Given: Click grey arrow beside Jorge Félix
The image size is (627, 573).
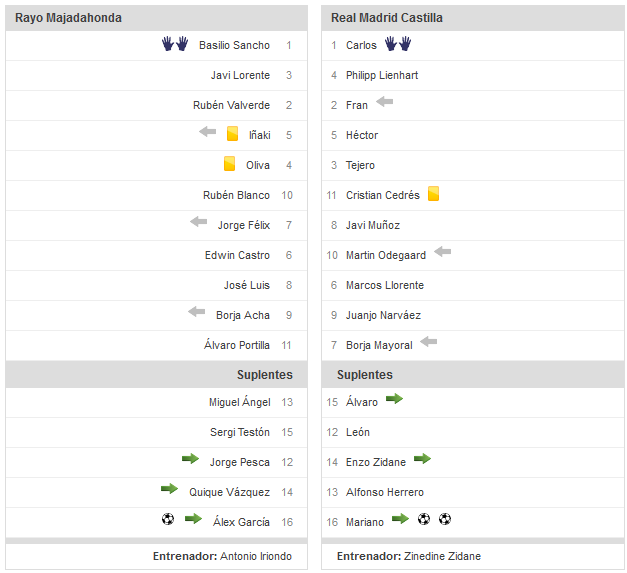Looking at the screenshot, I should pyautogui.click(x=199, y=223).
